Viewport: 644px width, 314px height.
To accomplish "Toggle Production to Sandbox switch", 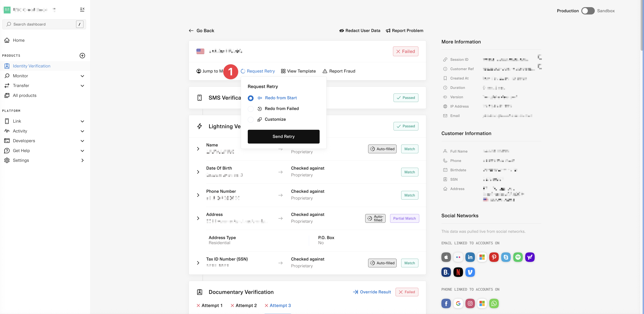I will tap(588, 11).
